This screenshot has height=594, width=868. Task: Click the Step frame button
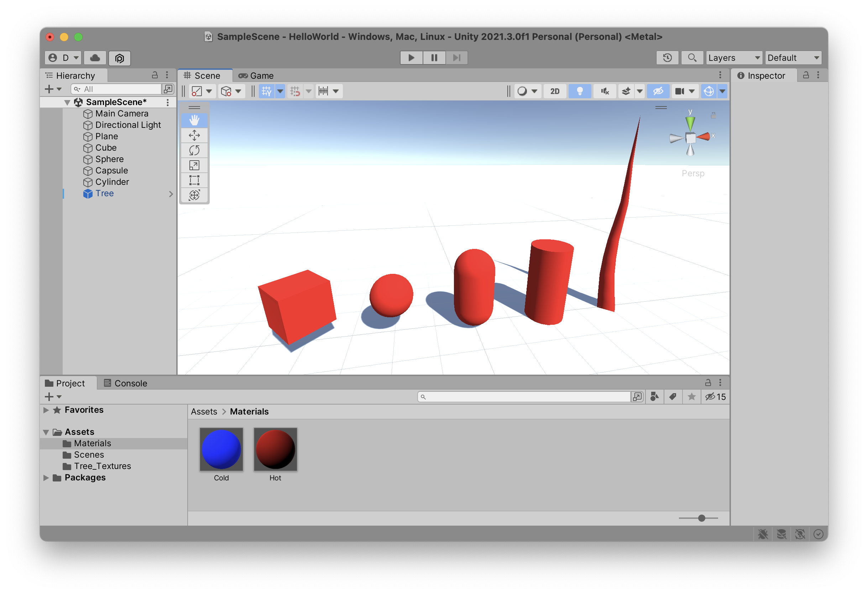[x=456, y=58]
